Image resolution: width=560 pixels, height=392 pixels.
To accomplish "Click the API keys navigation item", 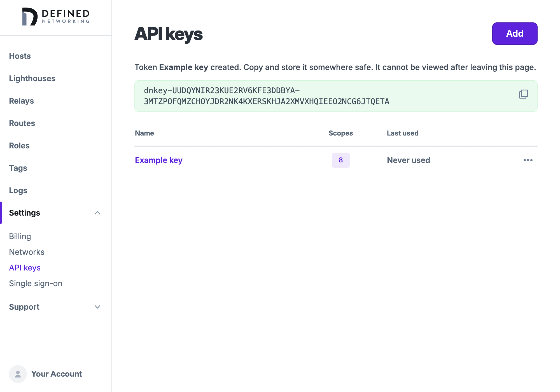I will pos(25,267).
